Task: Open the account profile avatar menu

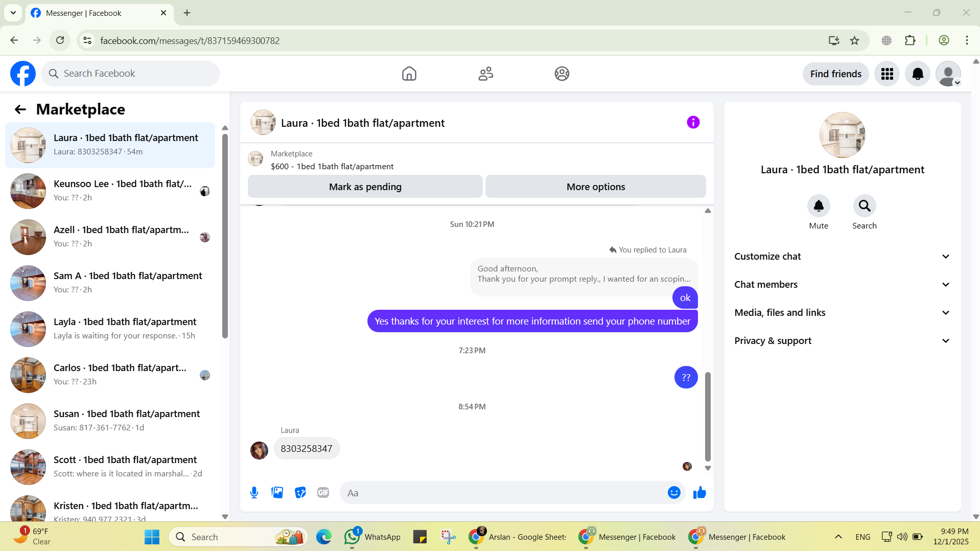Action: point(948,74)
